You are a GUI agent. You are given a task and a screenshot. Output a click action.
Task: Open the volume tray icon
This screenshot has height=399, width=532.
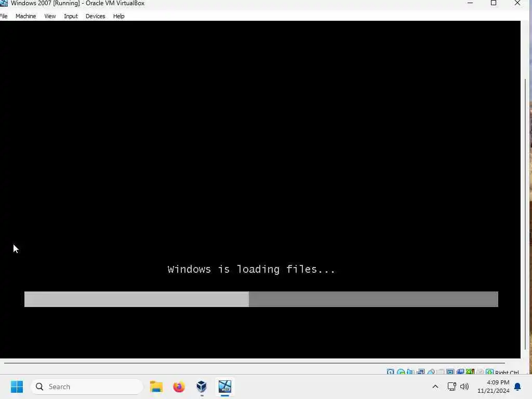[x=464, y=387]
